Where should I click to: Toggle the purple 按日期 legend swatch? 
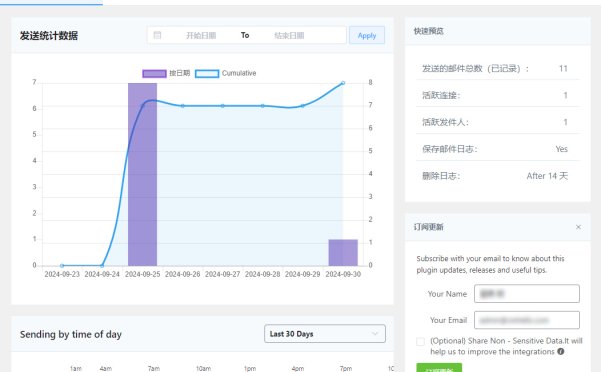(154, 74)
